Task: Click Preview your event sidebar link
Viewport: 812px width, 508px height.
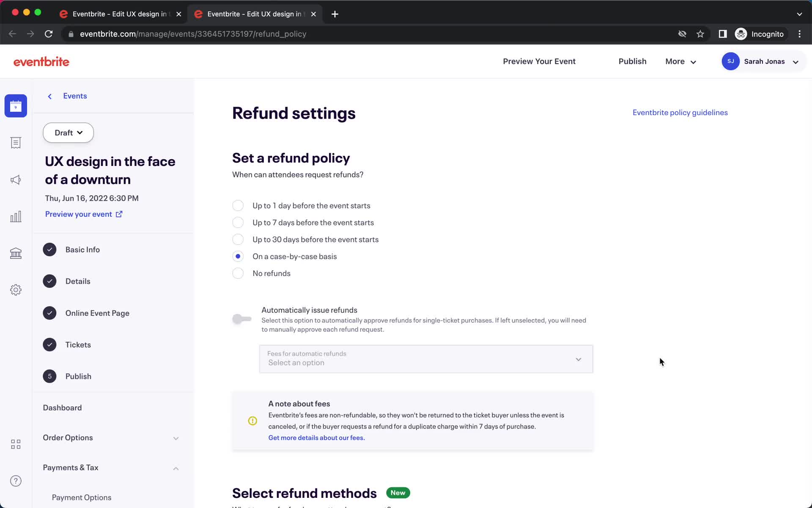Action: (x=79, y=214)
